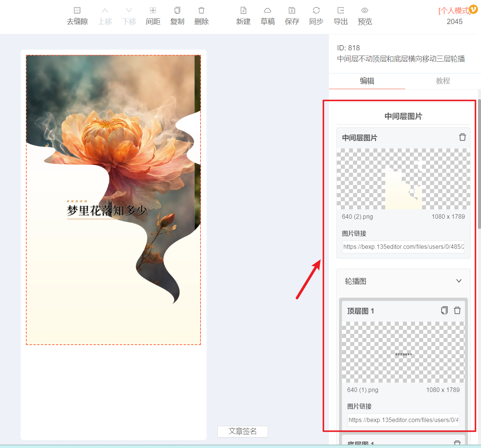
Task: Click the 导出 export icon
Action: pyautogui.click(x=341, y=11)
